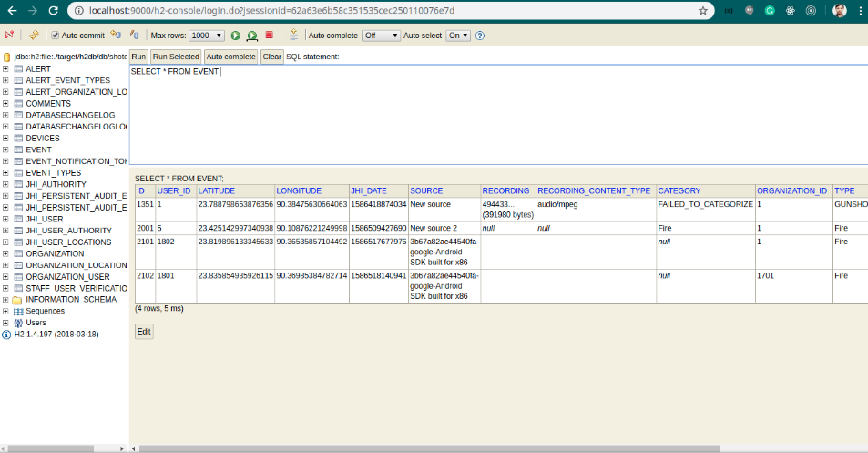The width and height of the screenshot is (868, 453).
Task: Expand the JHI_USER table tree node
Action: [x=5, y=219]
